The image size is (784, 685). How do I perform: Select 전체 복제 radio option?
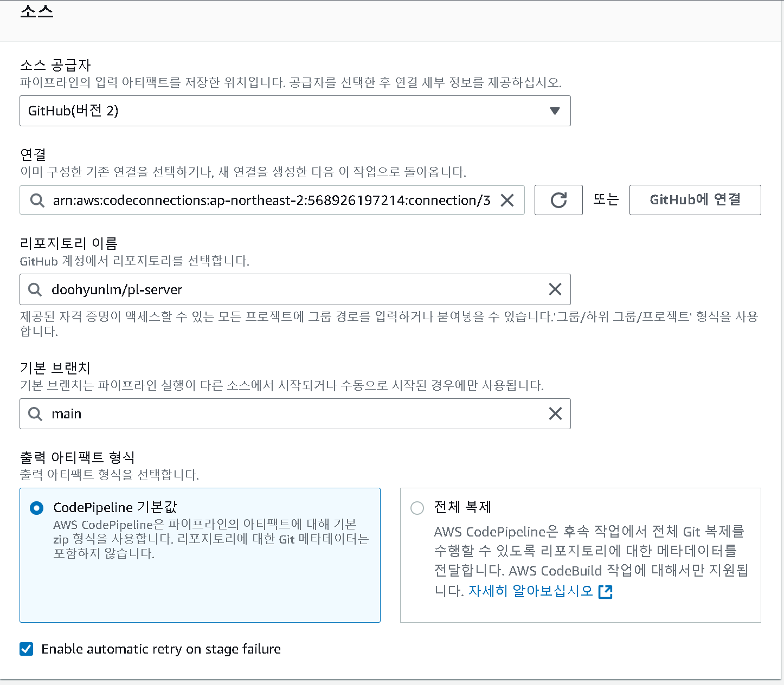(417, 508)
